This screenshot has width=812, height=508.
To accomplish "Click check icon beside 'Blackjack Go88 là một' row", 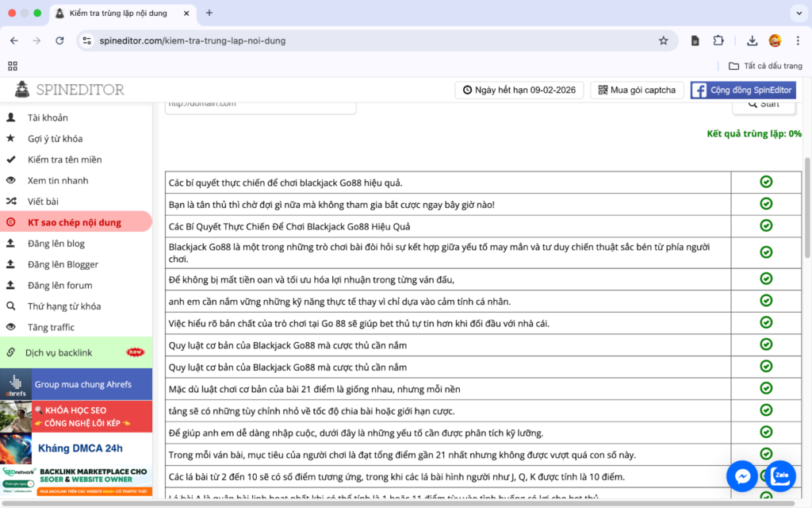I will pos(766,252).
